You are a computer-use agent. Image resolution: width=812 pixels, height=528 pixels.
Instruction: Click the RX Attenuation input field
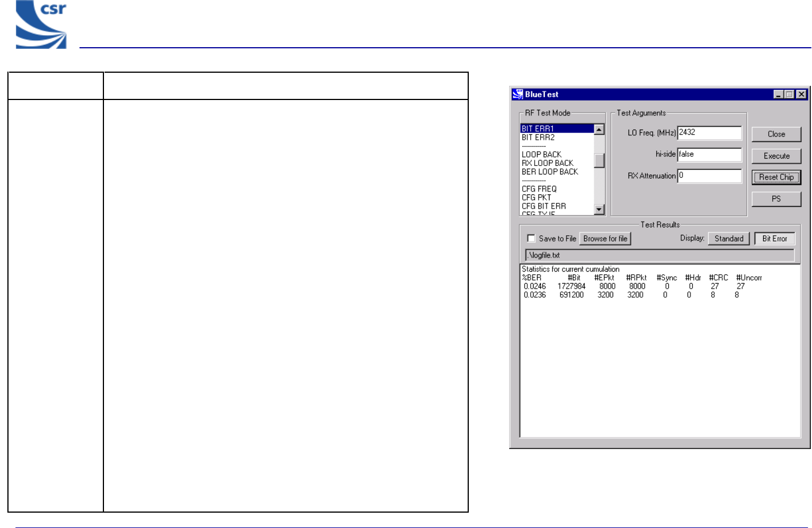(710, 176)
